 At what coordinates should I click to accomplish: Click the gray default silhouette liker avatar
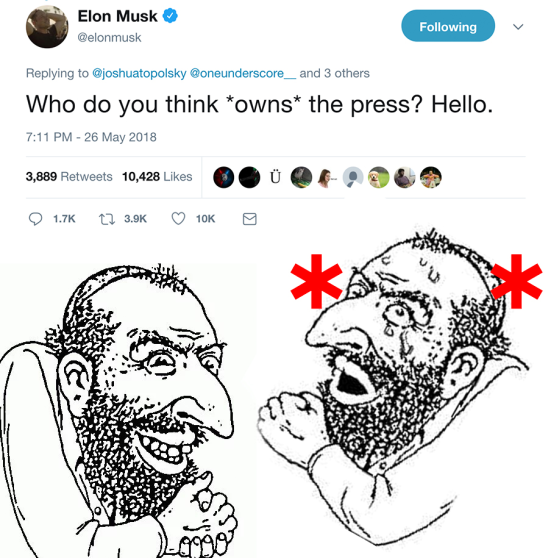click(353, 177)
